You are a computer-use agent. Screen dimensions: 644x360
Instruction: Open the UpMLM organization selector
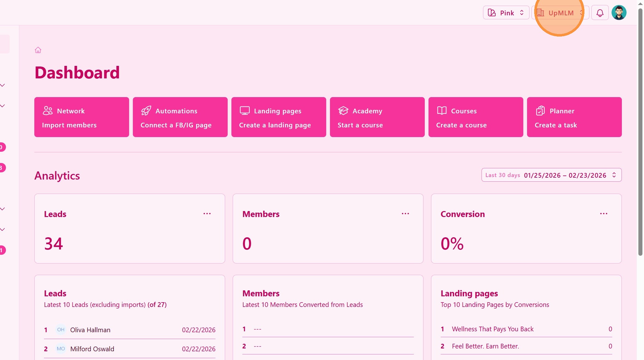pyautogui.click(x=560, y=13)
